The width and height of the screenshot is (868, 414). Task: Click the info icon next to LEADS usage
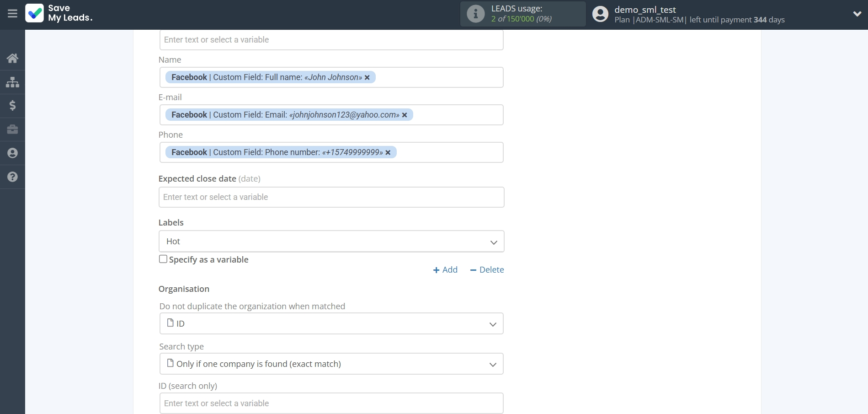click(475, 14)
